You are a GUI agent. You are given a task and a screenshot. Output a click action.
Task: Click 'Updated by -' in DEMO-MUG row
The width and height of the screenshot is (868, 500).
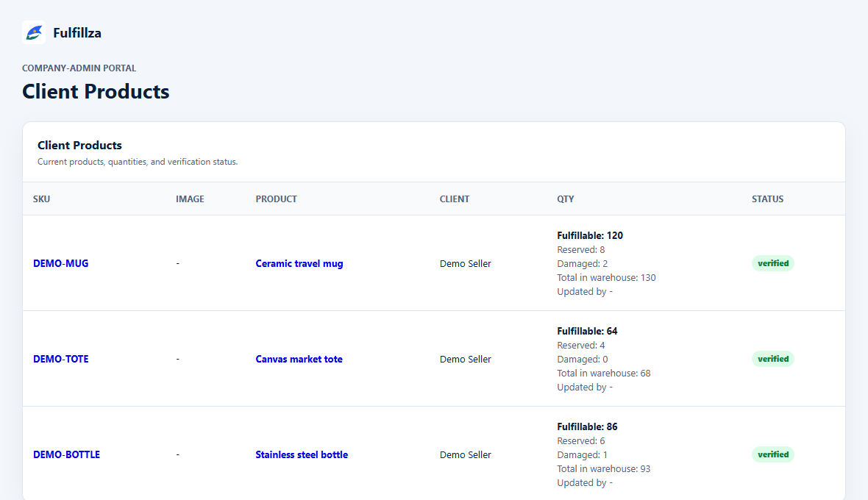pos(585,292)
